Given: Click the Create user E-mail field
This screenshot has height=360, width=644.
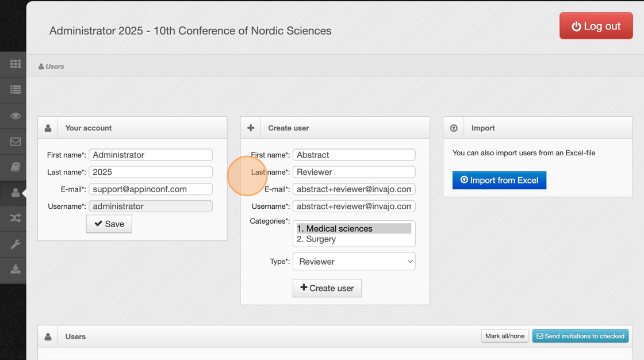Looking at the screenshot, I should click(354, 189).
